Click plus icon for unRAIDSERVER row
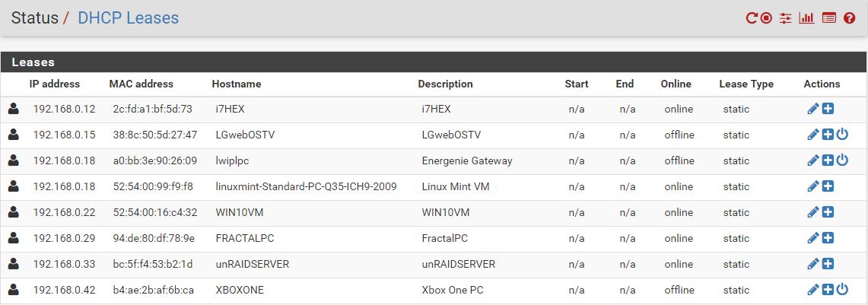Image resolution: width=868 pixels, height=305 pixels. [828, 265]
